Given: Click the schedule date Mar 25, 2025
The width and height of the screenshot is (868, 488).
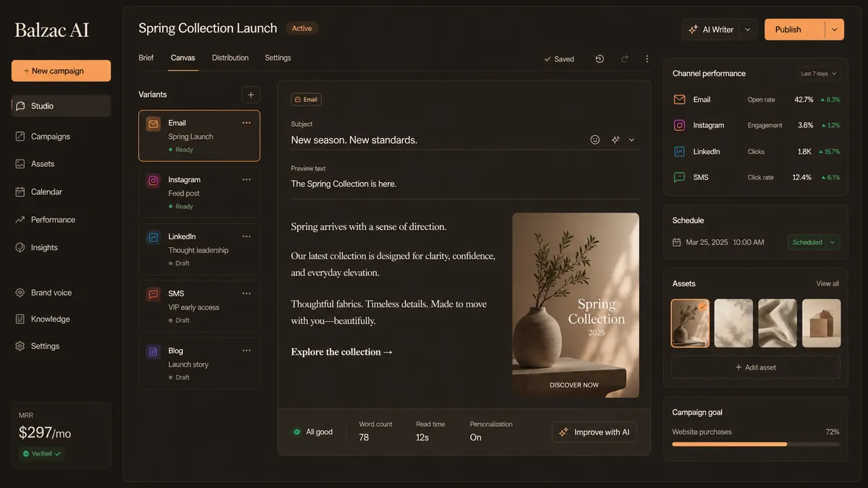Looking at the screenshot, I should (x=707, y=242).
